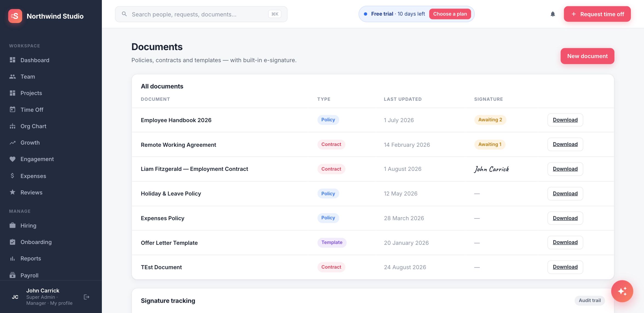This screenshot has height=313, width=644.
Task: Click the 24 August 2026 date
Action: (405, 267)
